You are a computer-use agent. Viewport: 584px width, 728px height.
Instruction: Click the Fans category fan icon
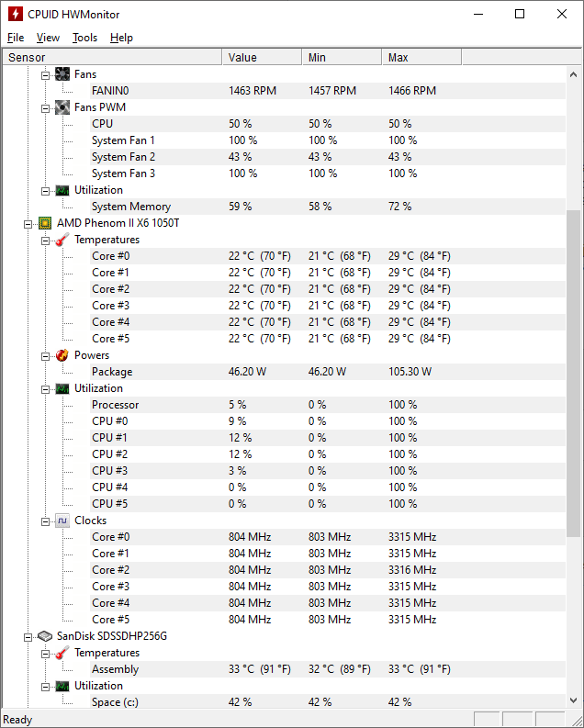coord(62,74)
